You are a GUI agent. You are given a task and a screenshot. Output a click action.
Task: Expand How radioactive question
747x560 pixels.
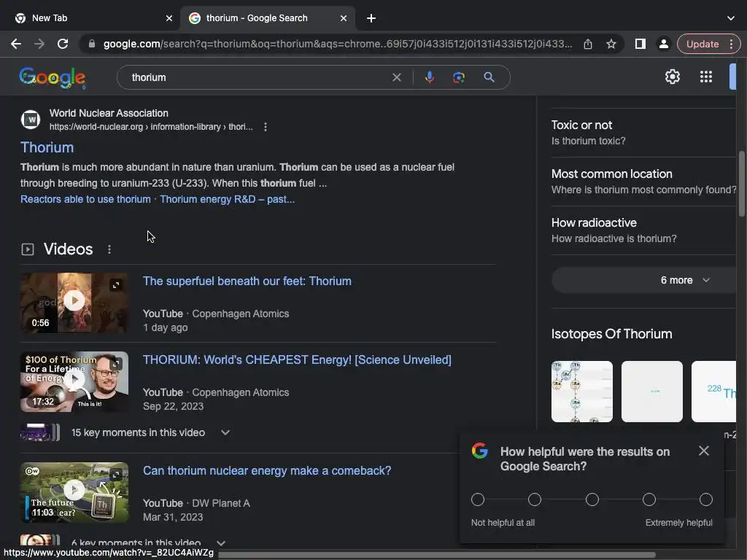(x=643, y=230)
